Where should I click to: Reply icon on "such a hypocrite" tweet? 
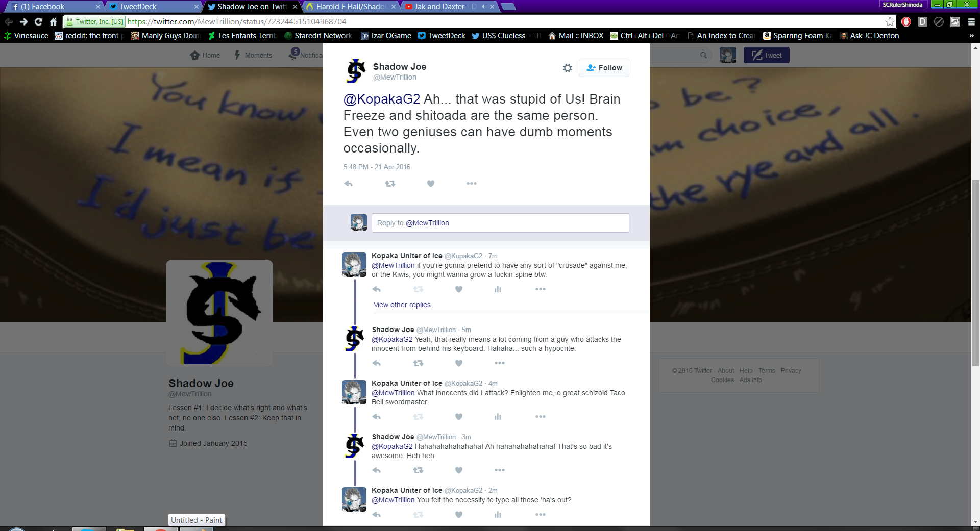click(377, 363)
